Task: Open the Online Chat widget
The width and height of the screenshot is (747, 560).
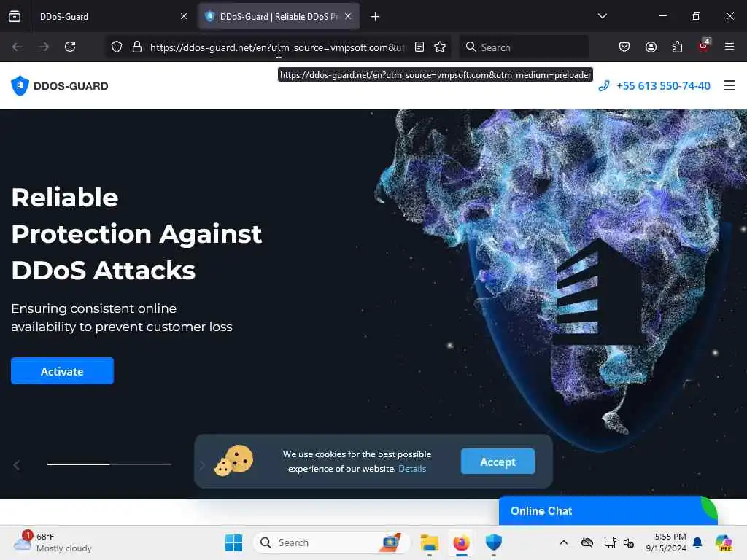Action: (608, 511)
